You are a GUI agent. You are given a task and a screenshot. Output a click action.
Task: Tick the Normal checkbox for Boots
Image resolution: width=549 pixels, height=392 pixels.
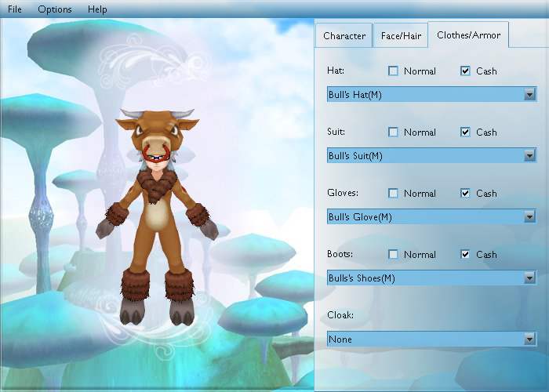click(x=393, y=254)
